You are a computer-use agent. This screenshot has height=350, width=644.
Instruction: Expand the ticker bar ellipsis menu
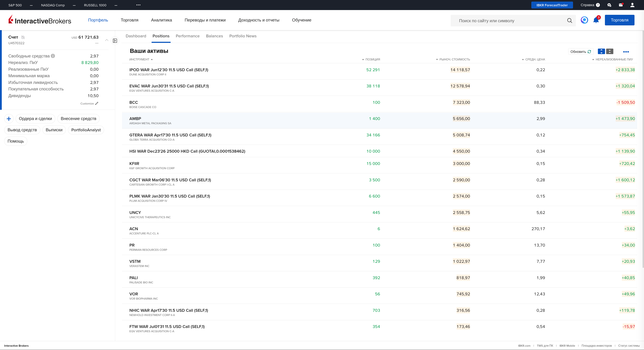(x=138, y=5)
